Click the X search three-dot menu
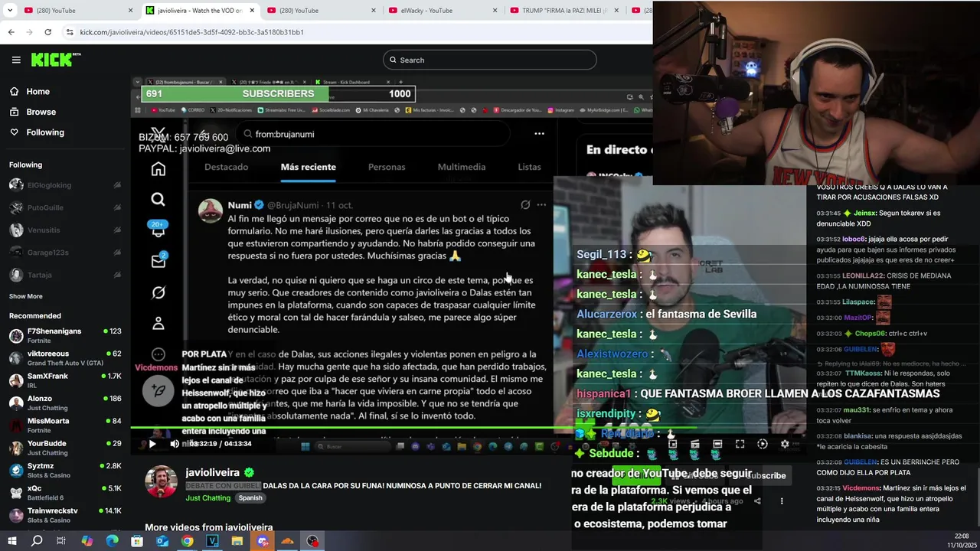 coord(539,133)
